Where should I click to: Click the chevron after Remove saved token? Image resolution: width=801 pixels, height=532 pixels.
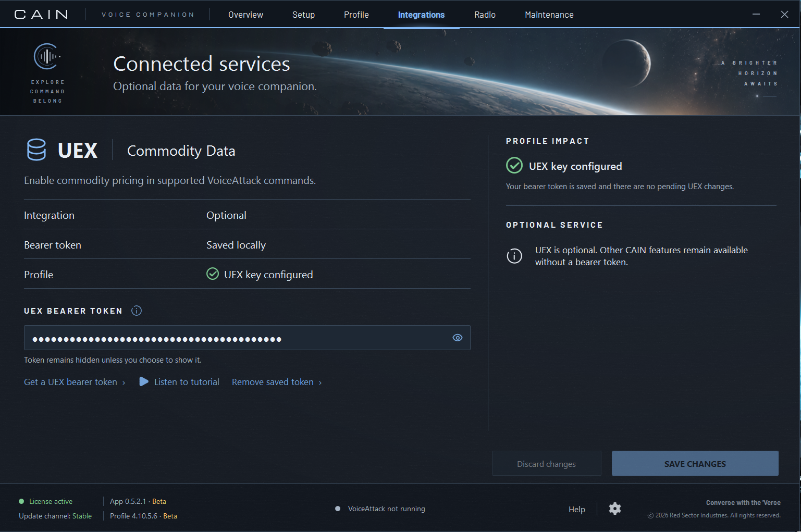(320, 383)
